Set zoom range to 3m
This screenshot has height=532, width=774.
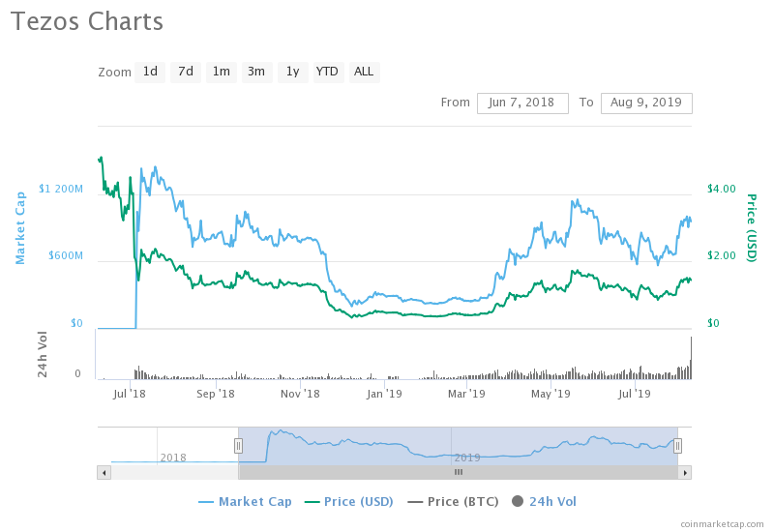(256, 72)
